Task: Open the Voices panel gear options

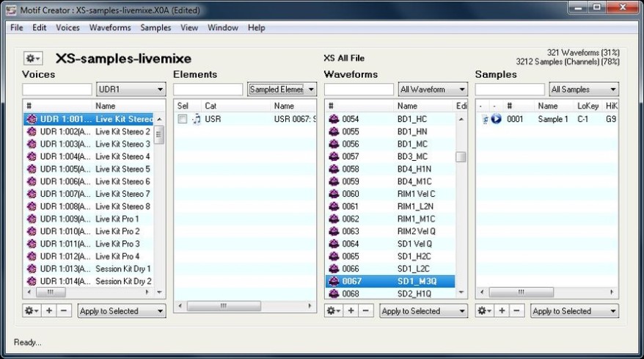Action: (x=32, y=311)
